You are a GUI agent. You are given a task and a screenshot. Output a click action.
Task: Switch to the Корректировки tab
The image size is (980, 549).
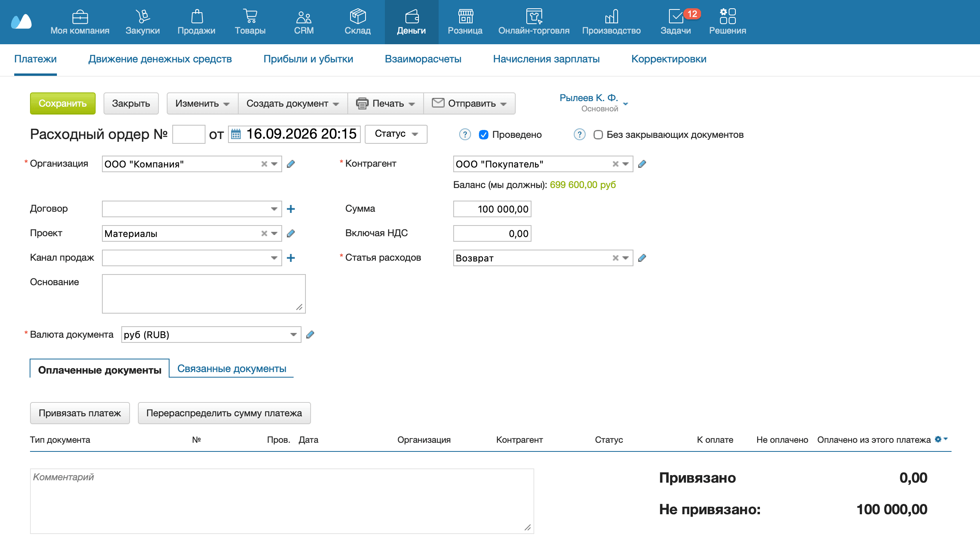(669, 59)
